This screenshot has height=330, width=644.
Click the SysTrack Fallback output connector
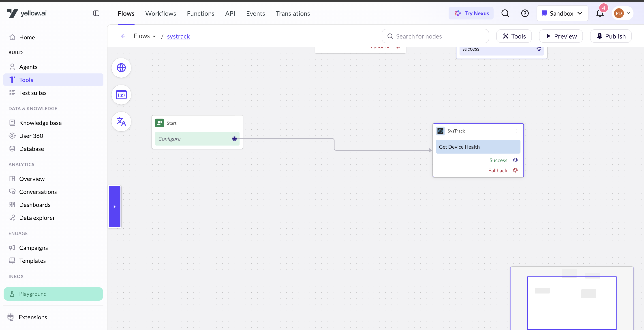pos(515,171)
